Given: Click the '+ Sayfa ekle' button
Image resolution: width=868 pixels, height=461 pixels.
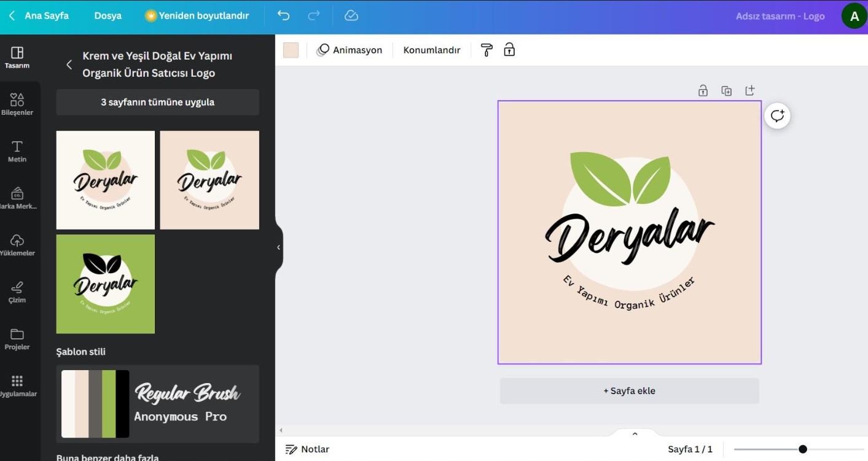Looking at the screenshot, I should click(x=629, y=391).
